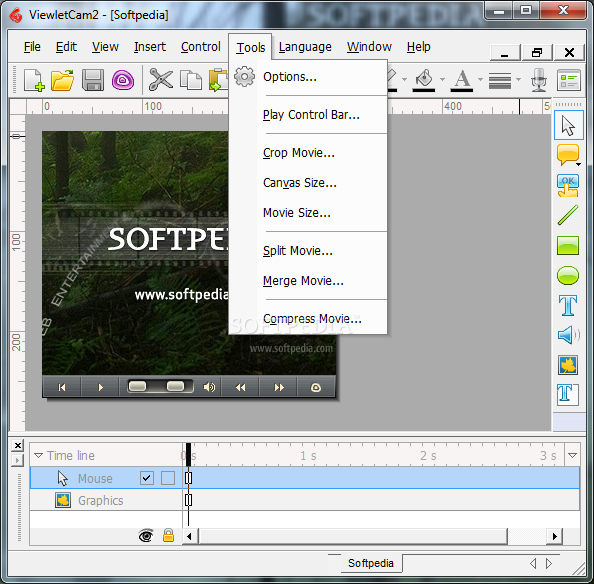Viewport: 594px width, 584px height.
Task: Open the fill color dropdown arrow
Action: click(x=442, y=80)
